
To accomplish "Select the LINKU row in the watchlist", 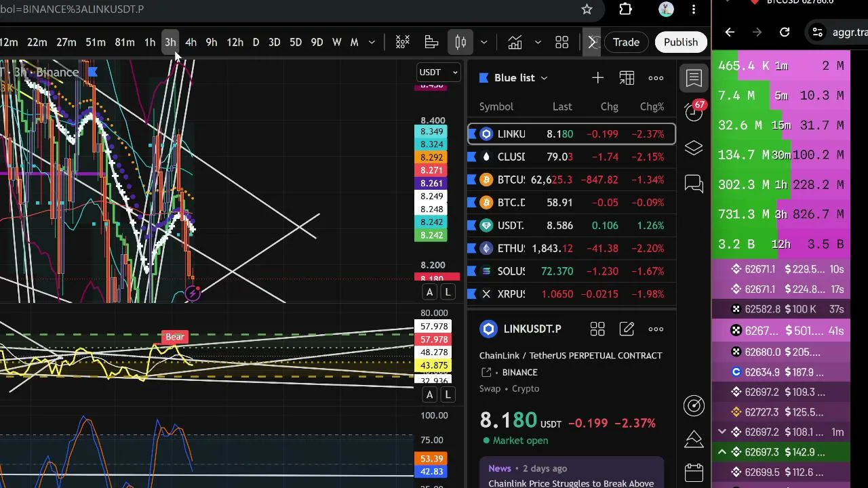I will [x=571, y=134].
